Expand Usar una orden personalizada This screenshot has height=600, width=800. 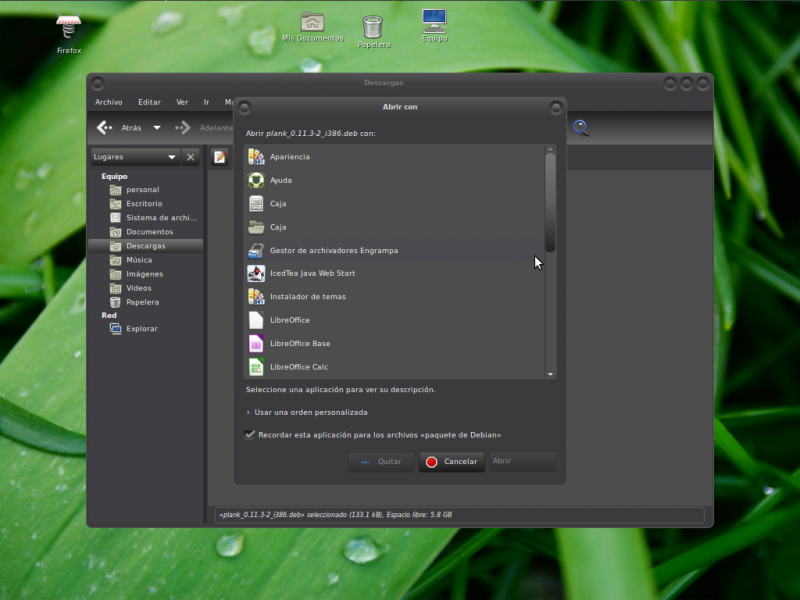249,412
